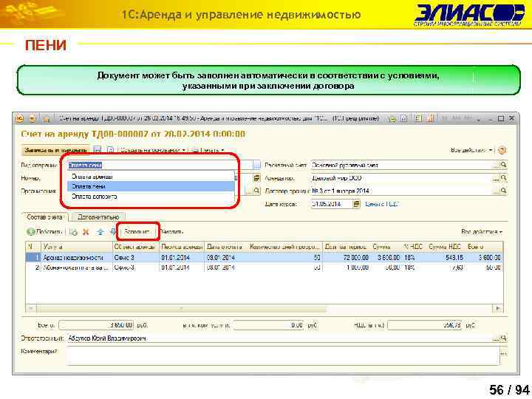Image resolution: width=532 pixels, height=399 pixels.
Task: Click the Заполнить button
Action: click(x=137, y=232)
